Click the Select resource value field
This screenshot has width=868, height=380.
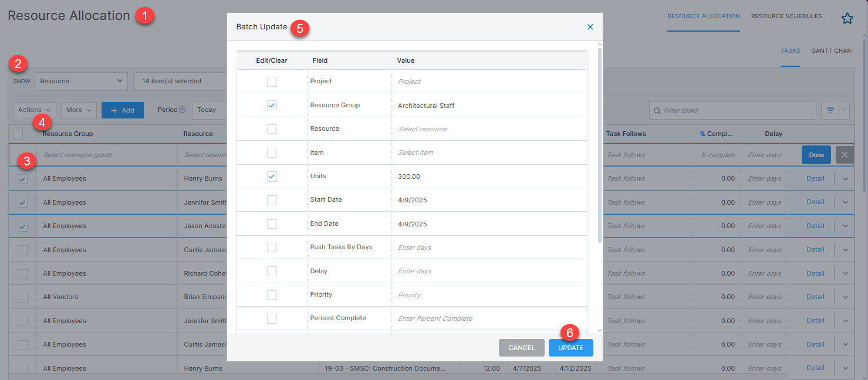[489, 129]
